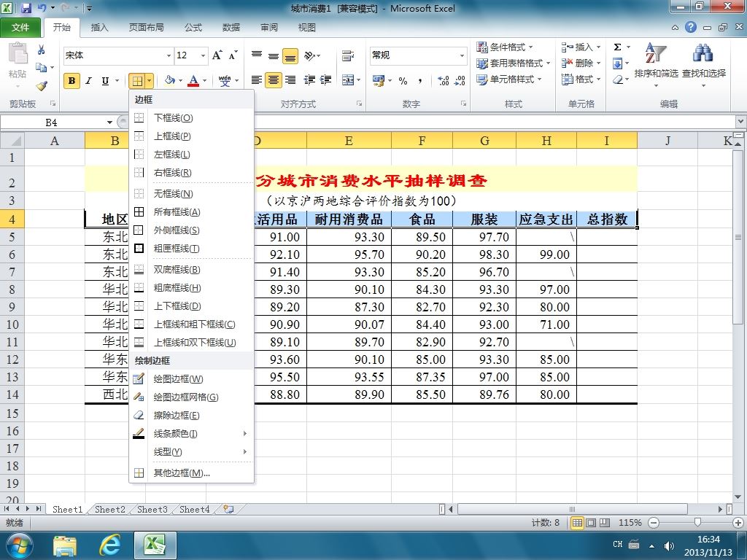Click cell with value 99.00
This screenshot has height=560, width=747.
tap(546, 254)
